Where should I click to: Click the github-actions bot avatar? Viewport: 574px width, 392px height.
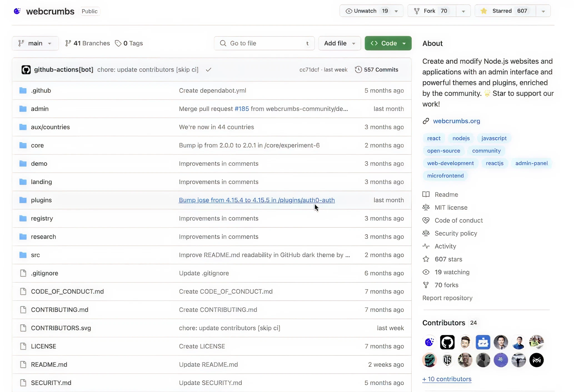pyautogui.click(x=26, y=70)
